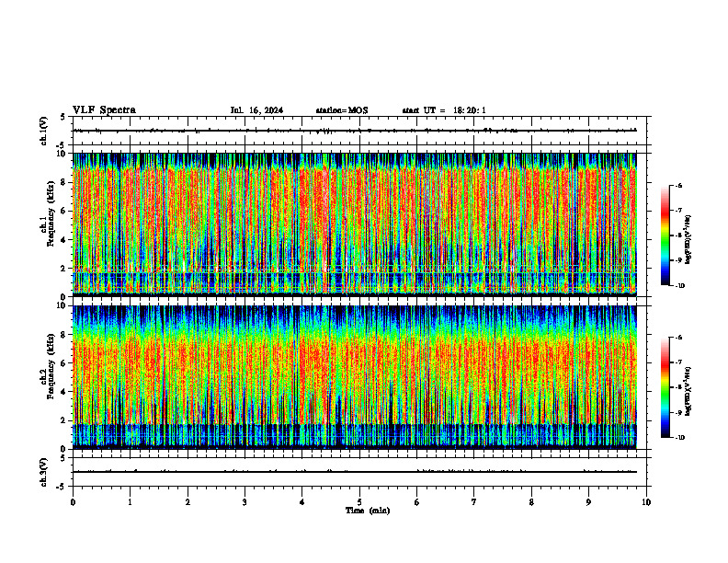The height and width of the screenshot is (563, 728).
Task: Click the time axis tick label '10'
Action: click(646, 502)
